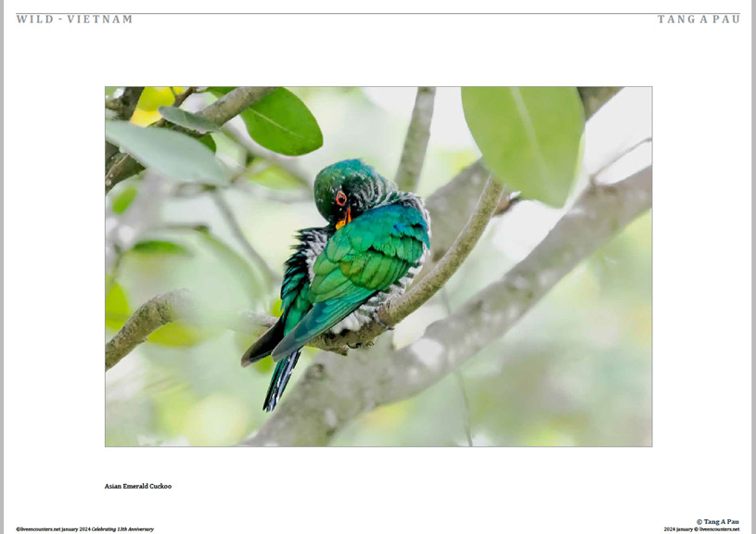
Task: Select the Asian Emerald Cuckoo caption
Action: coord(138,486)
